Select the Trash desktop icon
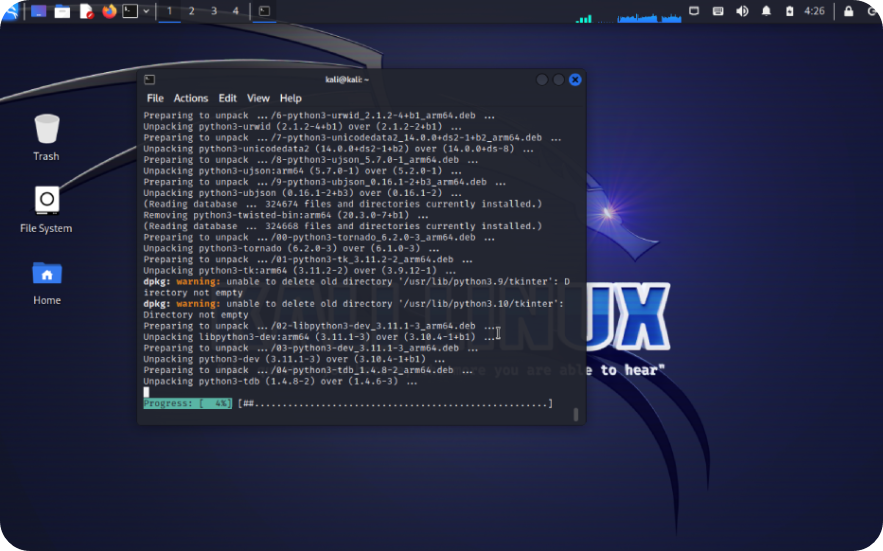Image resolution: width=883 pixels, height=551 pixels. [x=46, y=137]
